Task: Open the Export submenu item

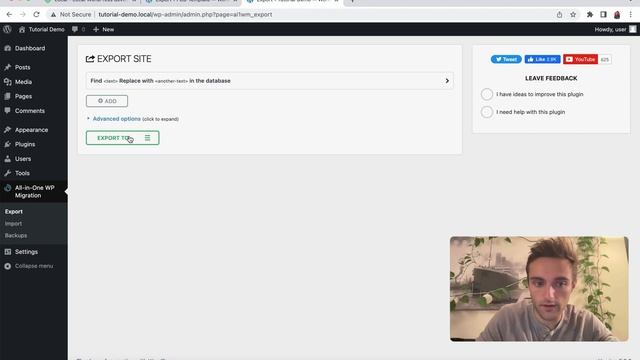Action: click(14, 211)
